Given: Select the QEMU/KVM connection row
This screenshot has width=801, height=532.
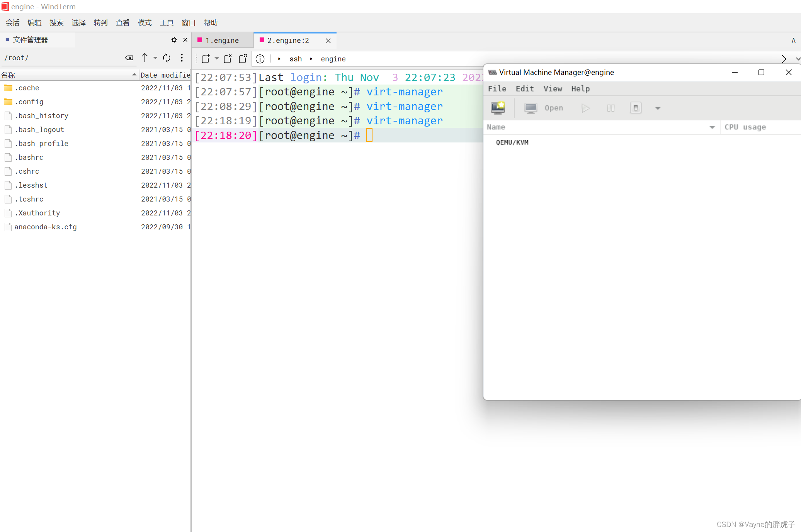Looking at the screenshot, I should click(512, 142).
